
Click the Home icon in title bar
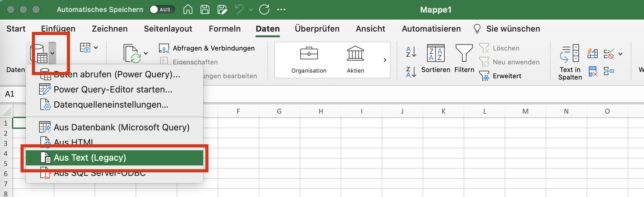click(x=188, y=9)
